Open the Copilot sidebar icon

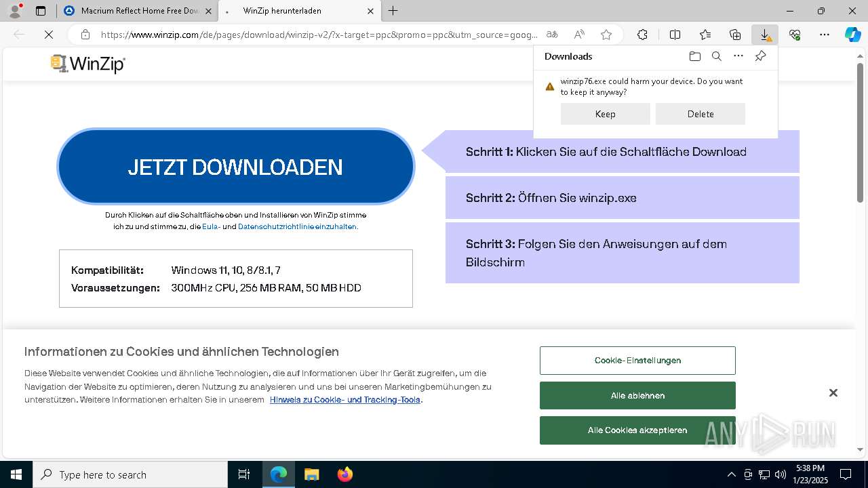tap(853, 35)
